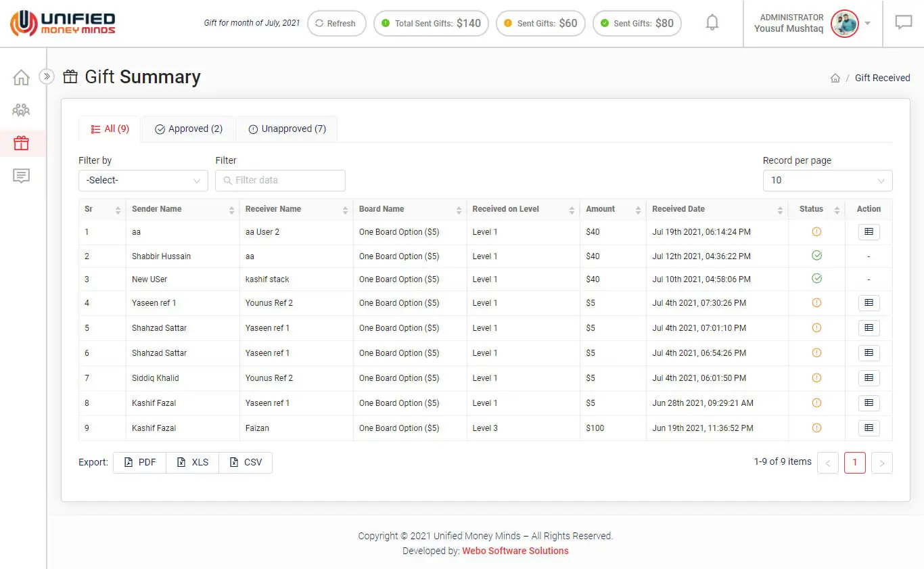The width and height of the screenshot is (924, 569).
Task: Open the messages icon in sidebar
Action: tap(22, 176)
